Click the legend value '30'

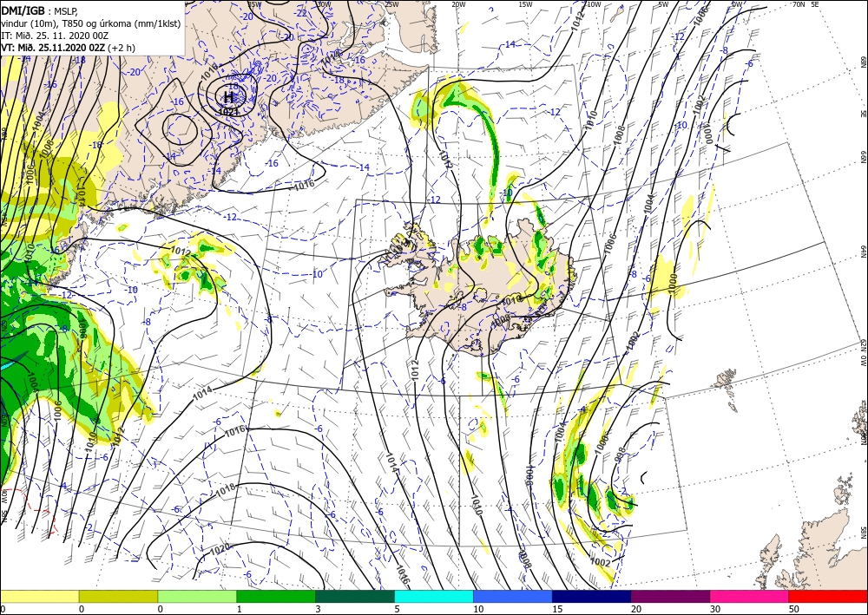click(x=715, y=609)
